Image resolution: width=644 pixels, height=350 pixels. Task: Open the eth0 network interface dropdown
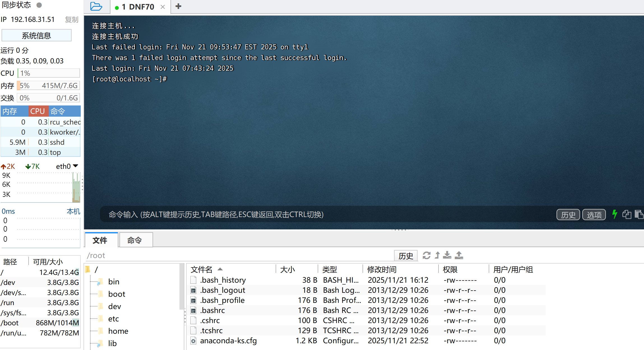(67, 166)
